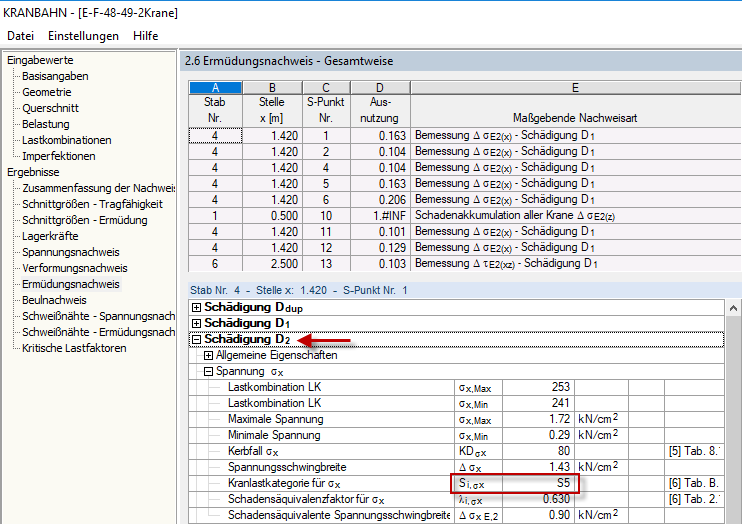742x524 pixels.
Task: Select Lastkombinationen tree item
Action: [x=67, y=141]
